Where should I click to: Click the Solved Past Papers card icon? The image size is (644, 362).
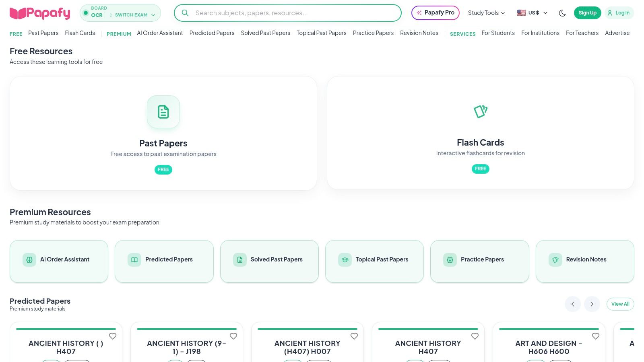point(240,260)
